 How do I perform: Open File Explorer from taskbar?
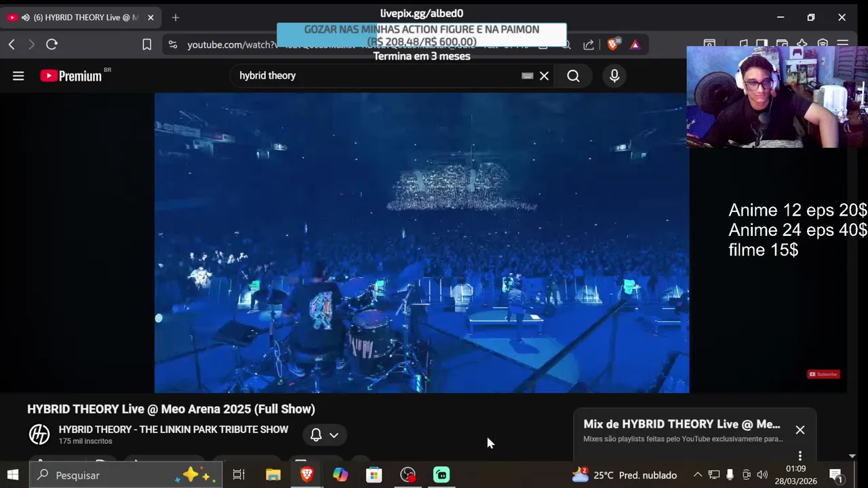273,475
